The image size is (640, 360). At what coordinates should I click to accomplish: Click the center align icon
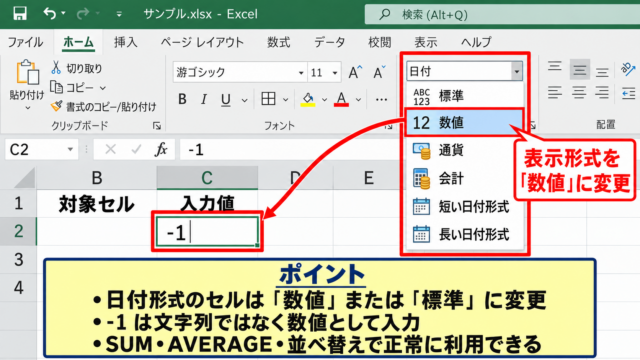[579, 92]
